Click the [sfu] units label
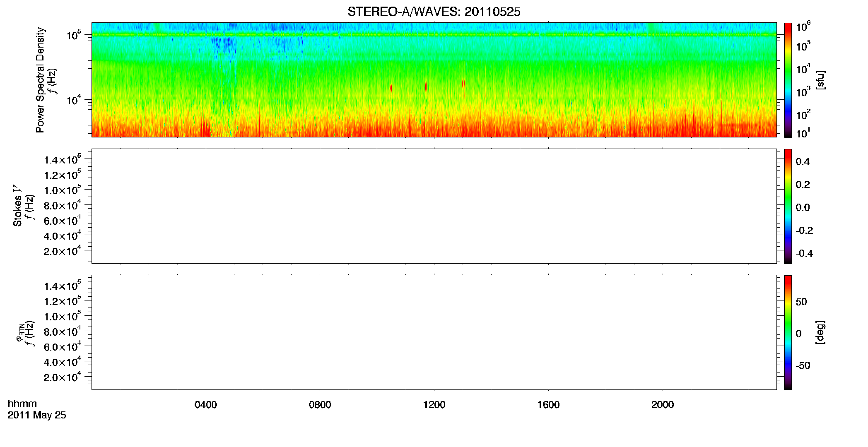 pyautogui.click(x=820, y=80)
